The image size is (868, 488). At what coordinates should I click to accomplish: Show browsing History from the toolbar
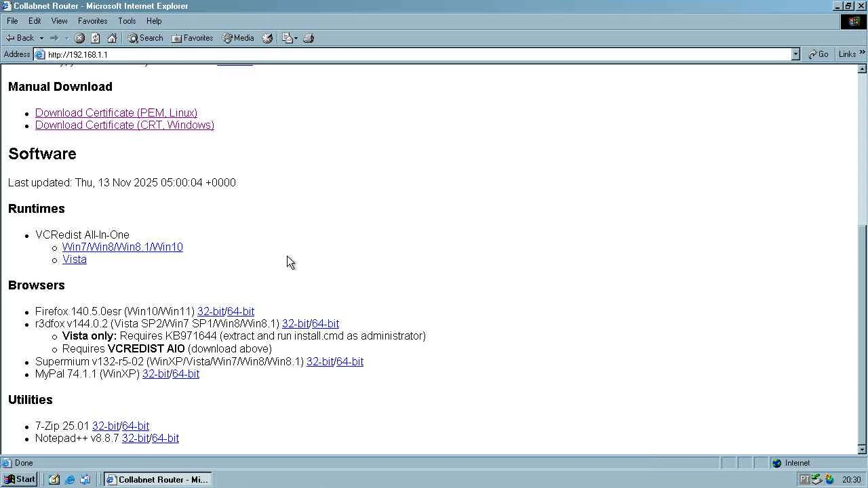(267, 38)
